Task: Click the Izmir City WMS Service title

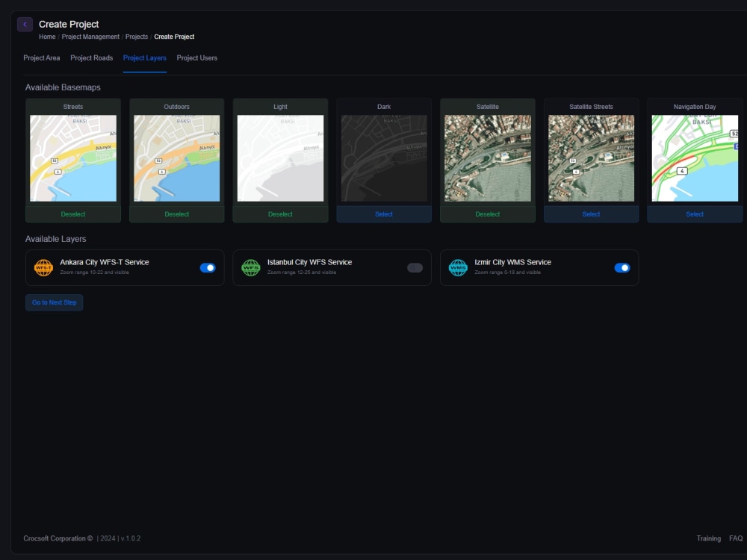Action: pos(512,262)
